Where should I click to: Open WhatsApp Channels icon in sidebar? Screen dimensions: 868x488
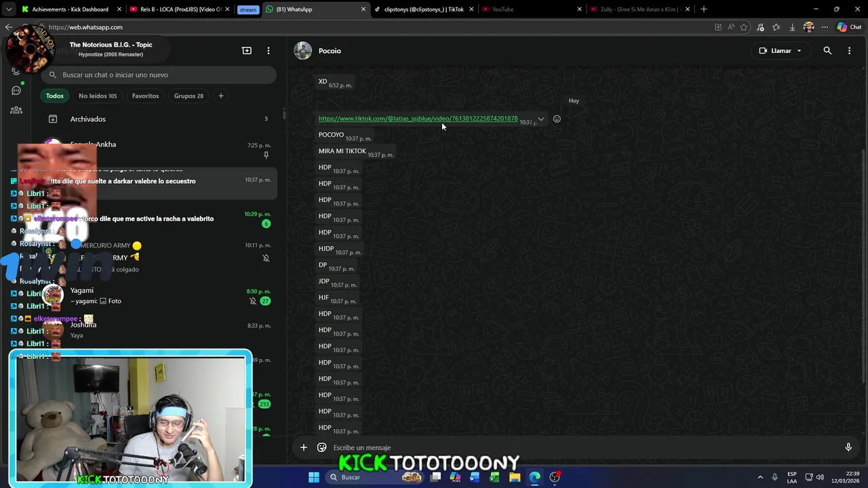16,90
